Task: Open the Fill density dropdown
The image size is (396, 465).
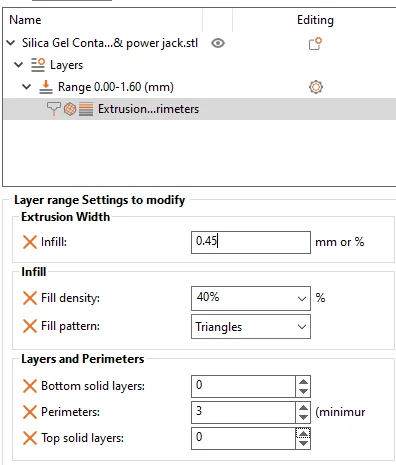Action: click(x=251, y=298)
